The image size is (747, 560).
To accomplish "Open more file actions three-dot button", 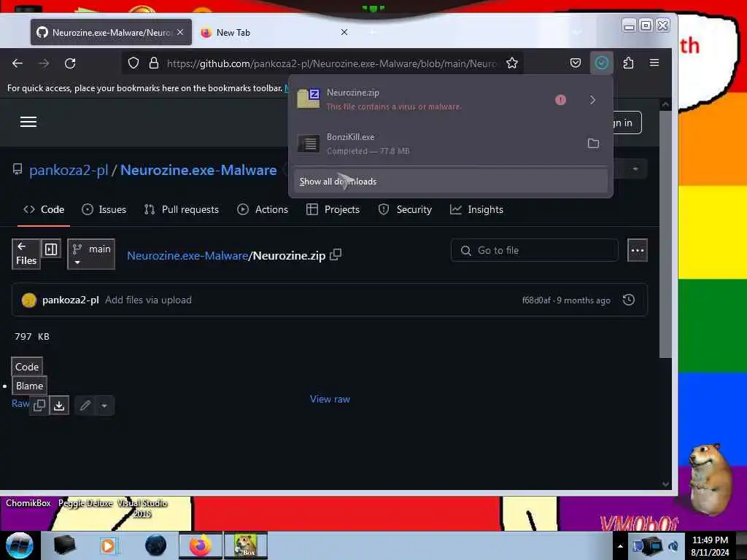I will [638, 251].
